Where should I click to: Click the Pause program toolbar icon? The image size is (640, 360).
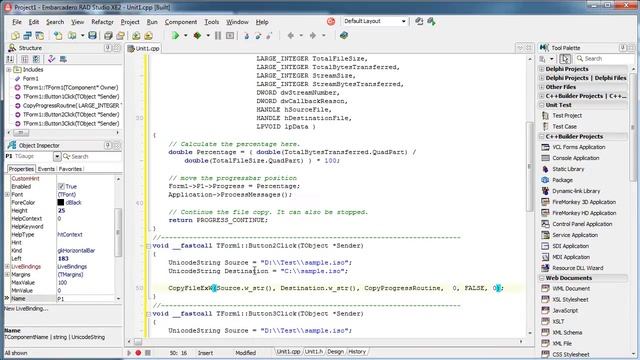click(218, 36)
